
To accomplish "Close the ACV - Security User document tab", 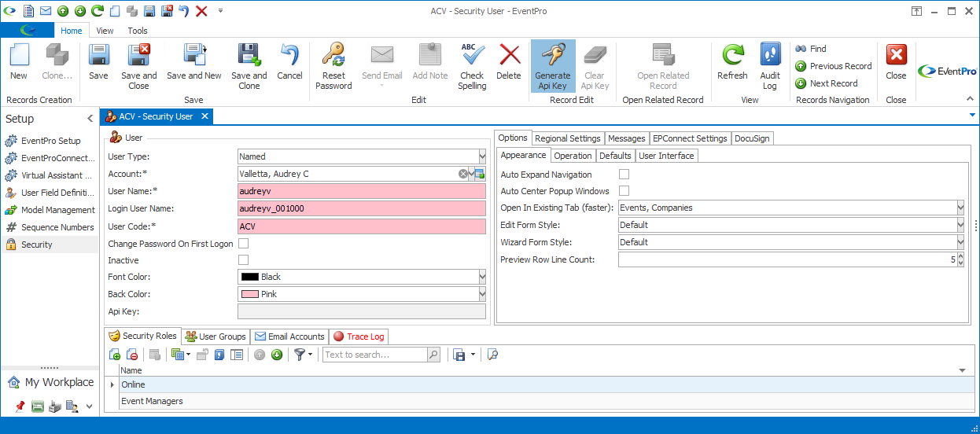I will pos(204,116).
